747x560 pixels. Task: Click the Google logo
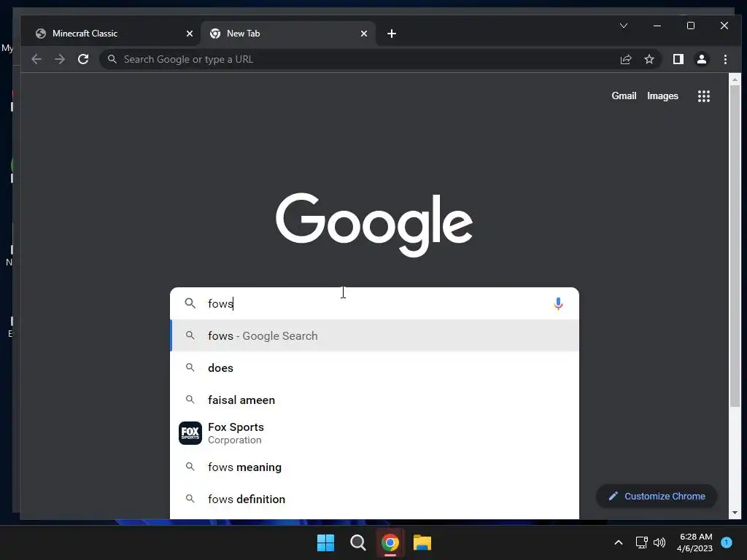coord(374,224)
